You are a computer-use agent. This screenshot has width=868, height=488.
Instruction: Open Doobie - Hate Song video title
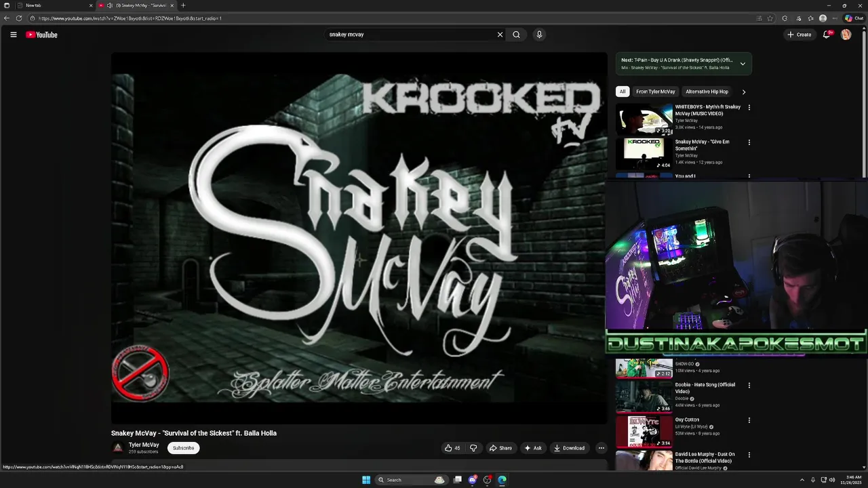[x=705, y=388]
